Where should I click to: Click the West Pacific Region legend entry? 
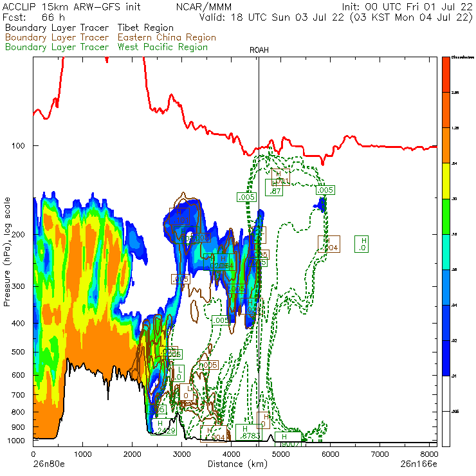point(163,47)
